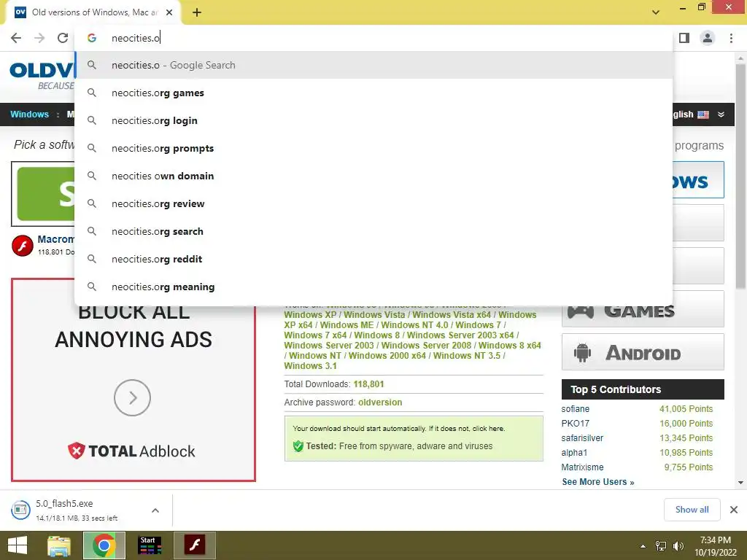Image resolution: width=747 pixels, height=560 pixels.
Task: Click the address bar containing neocities.o
Action: [374, 38]
